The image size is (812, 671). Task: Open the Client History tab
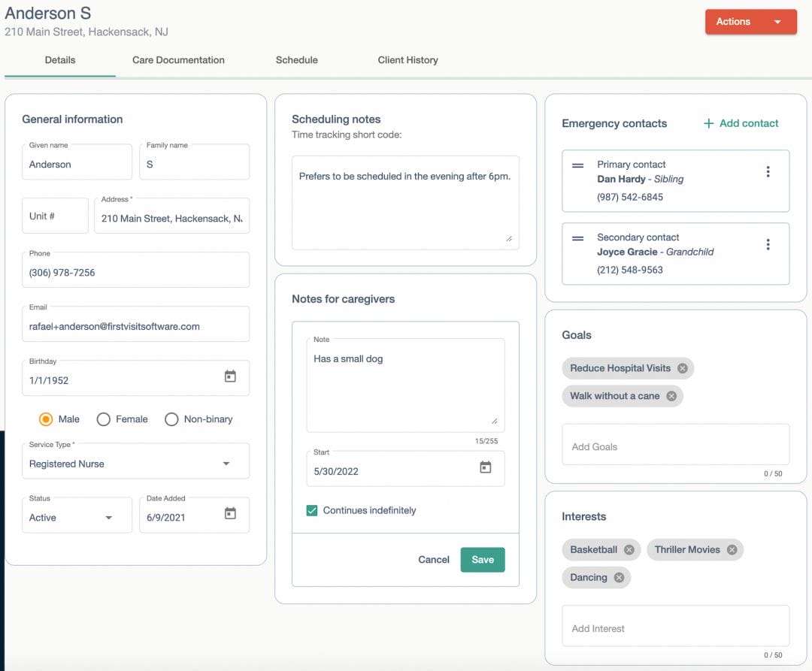click(408, 60)
